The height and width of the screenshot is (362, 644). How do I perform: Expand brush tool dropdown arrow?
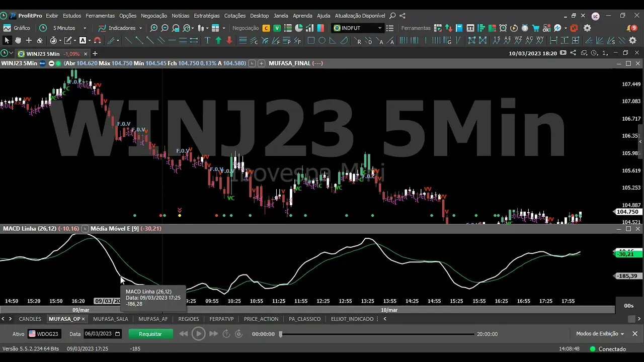(x=119, y=40)
